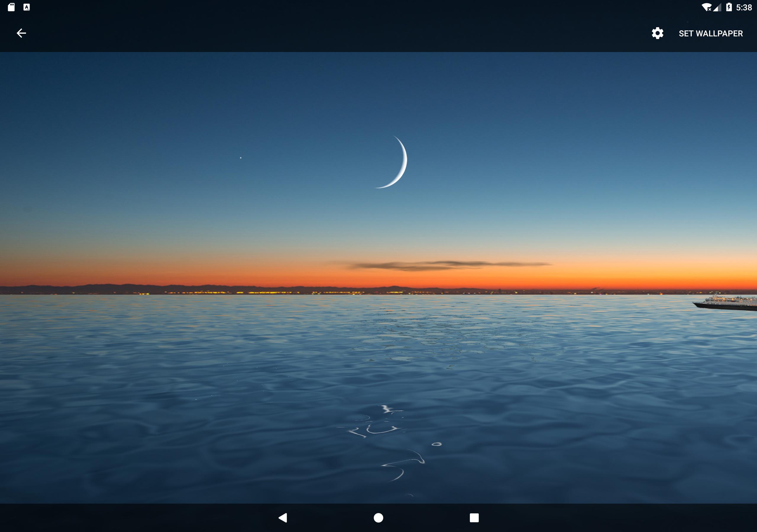Tap the cellular signal status icon
This screenshot has height=532, width=757.
point(717,7)
